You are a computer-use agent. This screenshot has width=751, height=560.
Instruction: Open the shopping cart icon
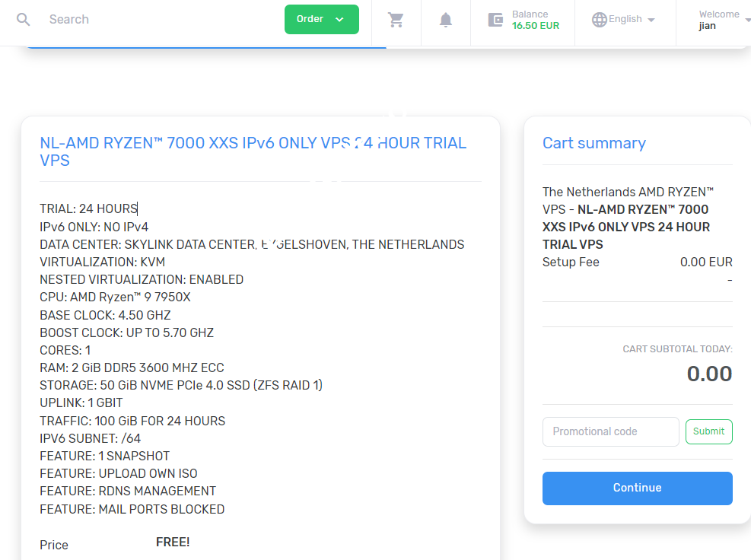point(396,19)
